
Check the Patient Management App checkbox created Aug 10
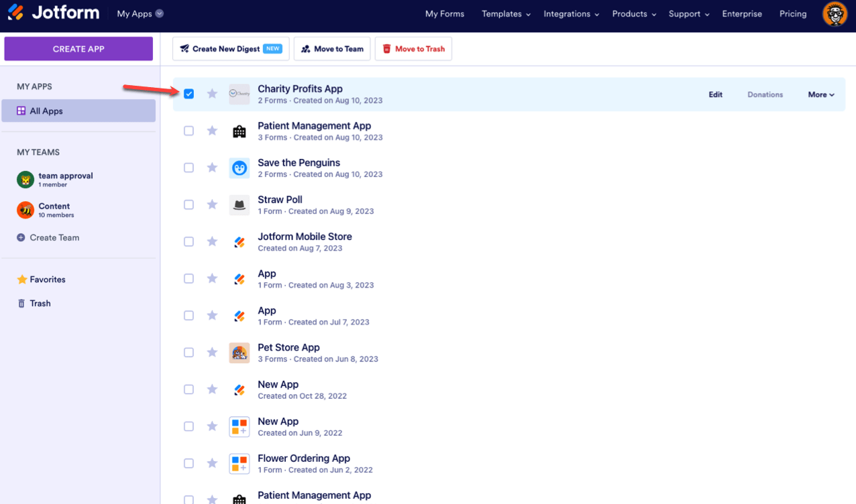[189, 131]
